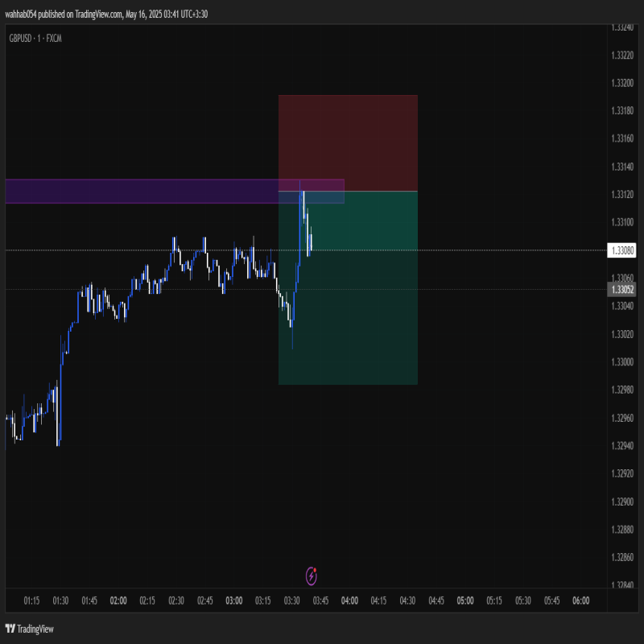Click the 01:45 time axis label
Viewport: 644px width, 644px height.
tap(89, 601)
